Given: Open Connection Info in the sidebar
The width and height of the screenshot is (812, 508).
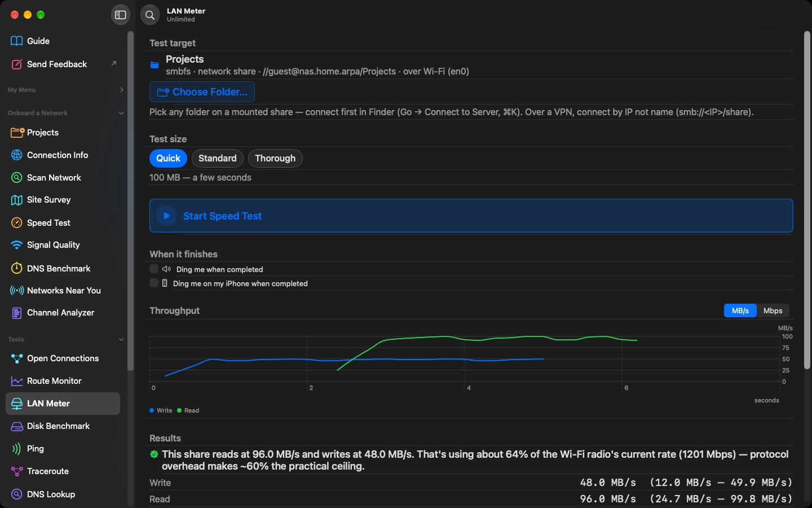Looking at the screenshot, I should point(63,155).
